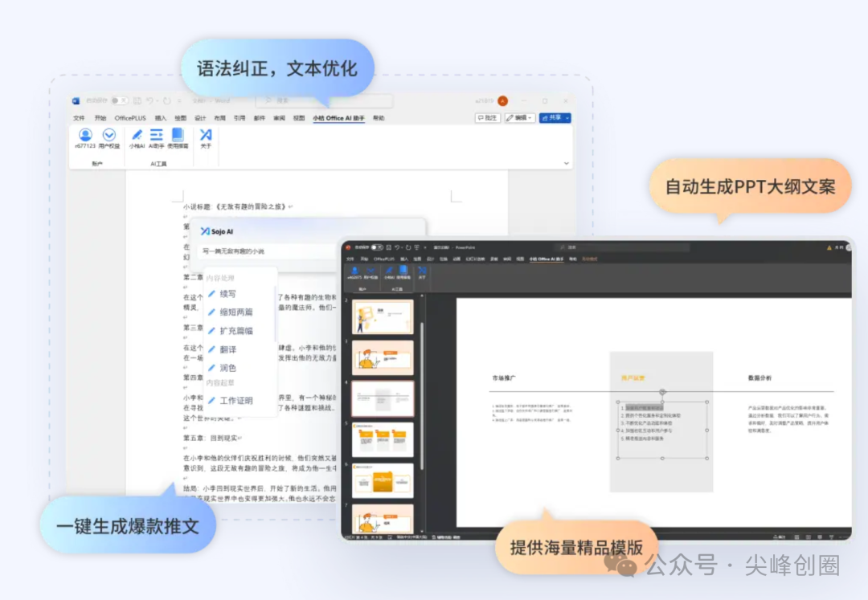Screen dimensions: 868x600
Task: Click the Word redo icon
Action: click(x=166, y=100)
